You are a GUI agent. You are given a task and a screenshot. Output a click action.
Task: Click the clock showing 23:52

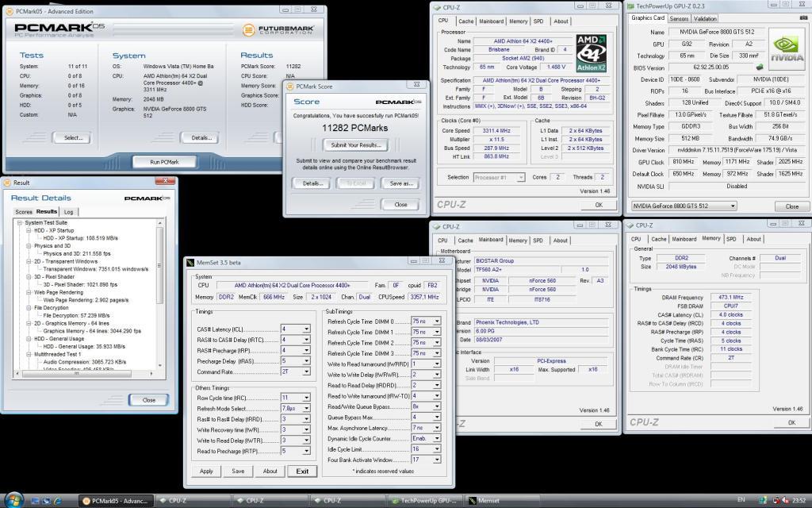click(799, 500)
